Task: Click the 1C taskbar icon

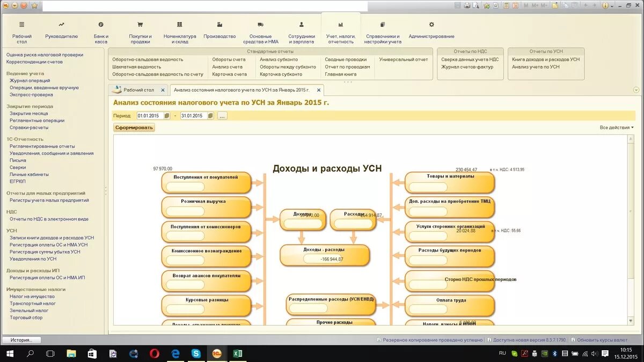Action: point(216,353)
